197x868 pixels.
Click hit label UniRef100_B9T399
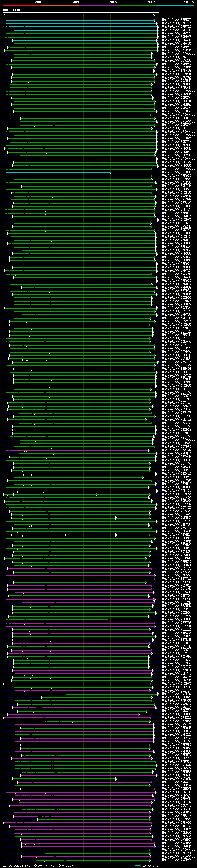click(177, 200)
